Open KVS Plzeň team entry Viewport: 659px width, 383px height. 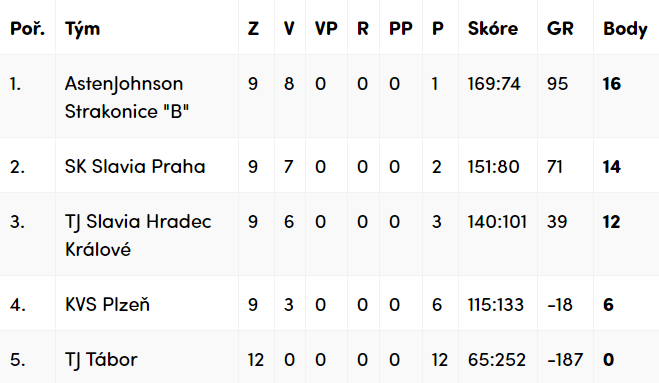[x=107, y=304]
